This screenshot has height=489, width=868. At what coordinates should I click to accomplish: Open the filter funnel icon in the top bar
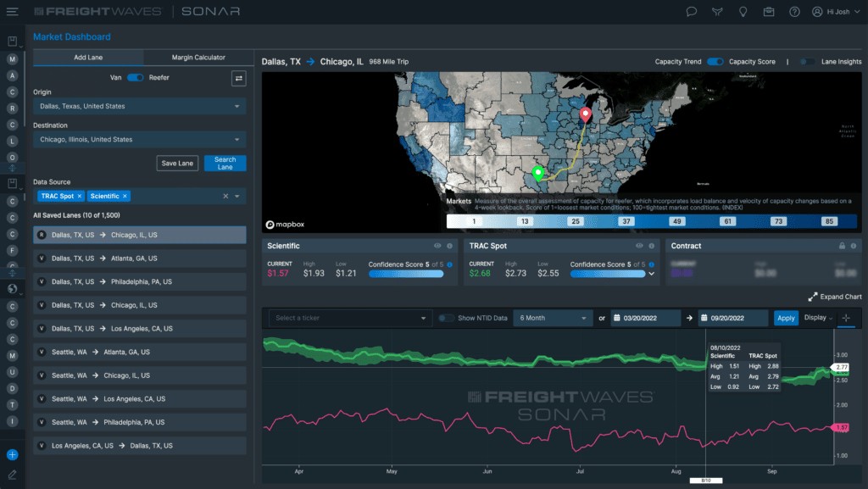tap(717, 12)
